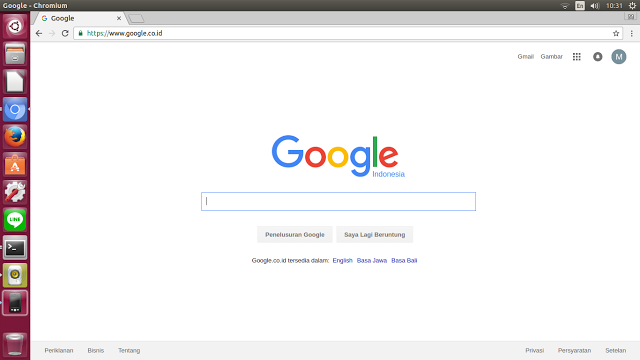Open the Terminal from the dock
The image size is (640, 360).
[15, 247]
